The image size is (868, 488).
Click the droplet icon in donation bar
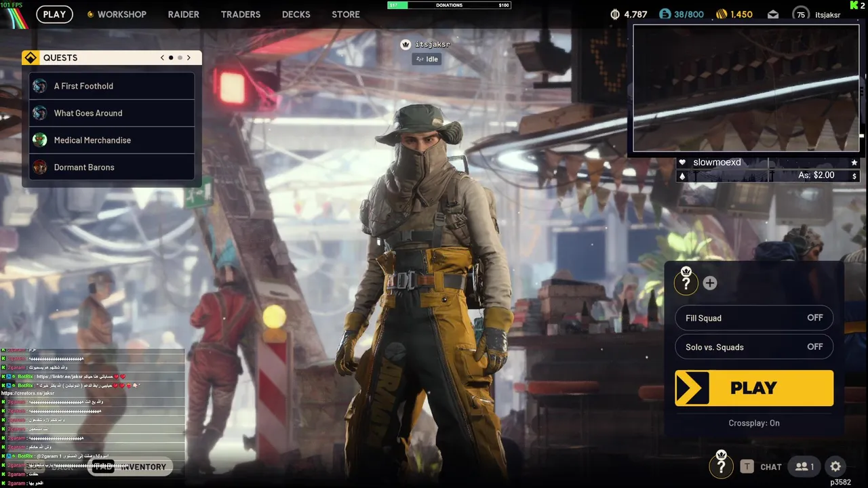pos(682,176)
